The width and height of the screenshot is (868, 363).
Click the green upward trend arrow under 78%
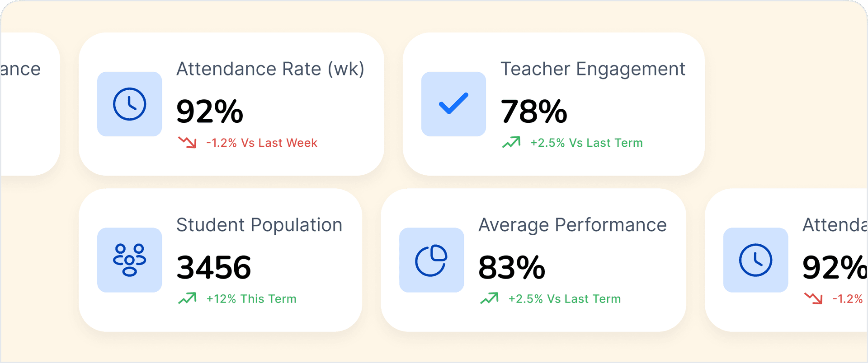tap(511, 143)
